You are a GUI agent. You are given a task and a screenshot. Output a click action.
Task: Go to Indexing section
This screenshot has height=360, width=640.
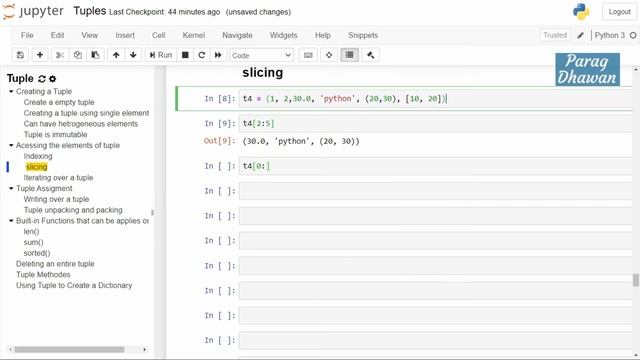coord(38,156)
